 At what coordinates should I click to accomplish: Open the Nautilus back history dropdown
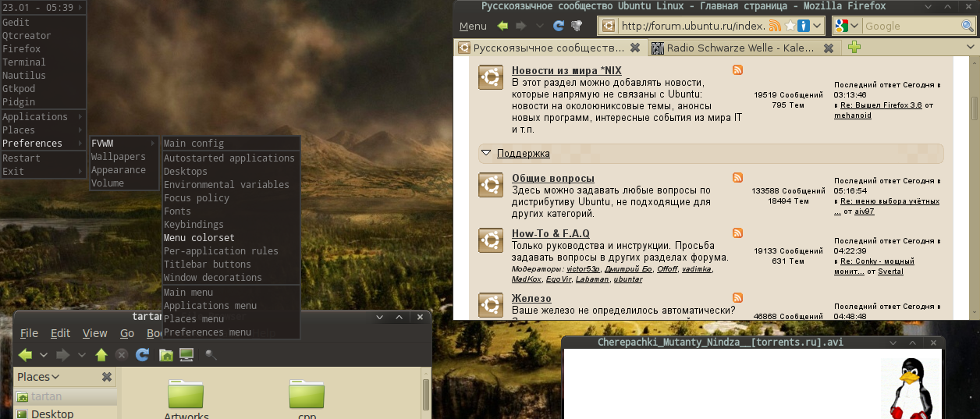pyautogui.click(x=44, y=355)
